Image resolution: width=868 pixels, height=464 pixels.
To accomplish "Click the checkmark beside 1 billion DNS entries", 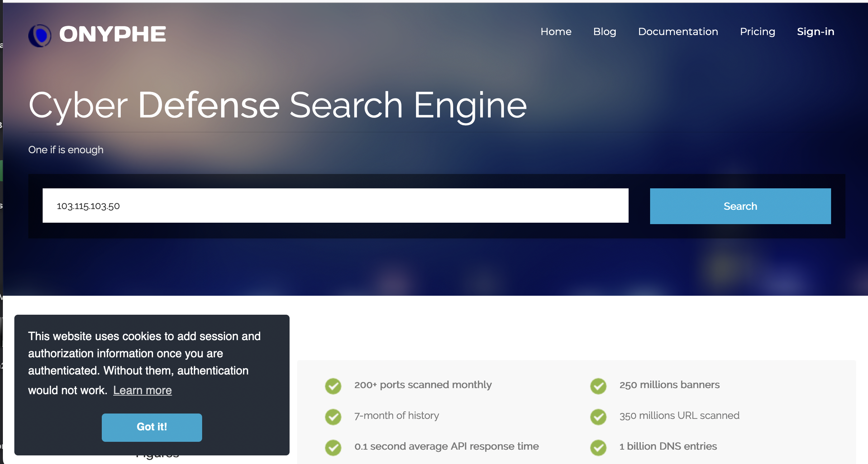I will click(x=598, y=448).
